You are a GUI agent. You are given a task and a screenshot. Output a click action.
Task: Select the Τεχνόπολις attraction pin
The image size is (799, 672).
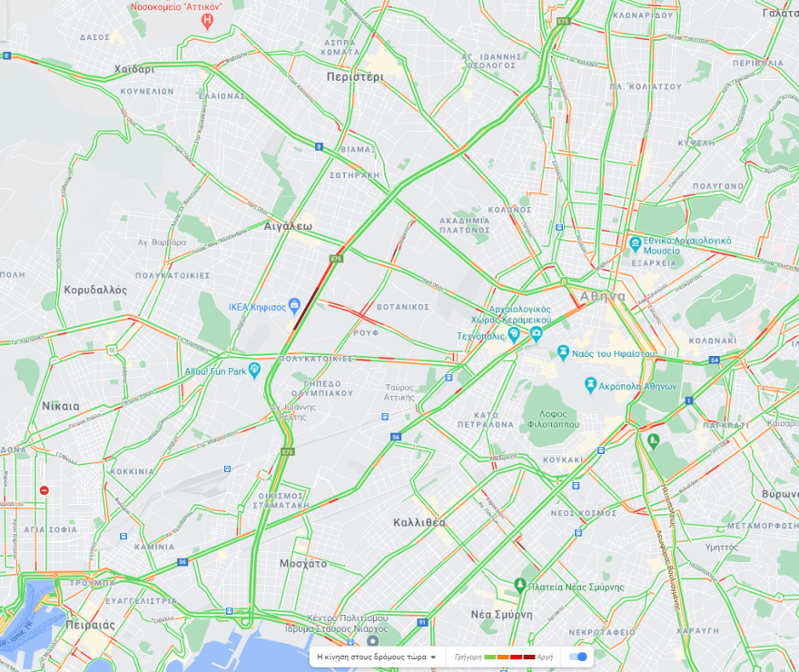pyautogui.click(x=514, y=335)
